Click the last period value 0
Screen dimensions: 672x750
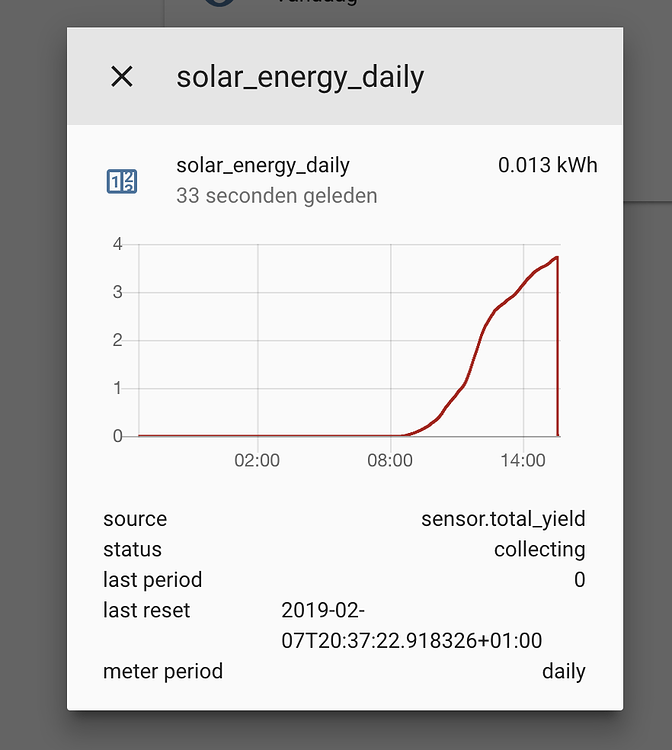tap(580, 580)
